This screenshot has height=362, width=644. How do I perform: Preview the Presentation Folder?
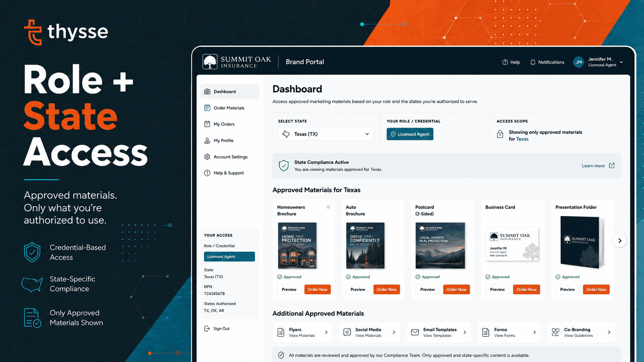(x=567, y=289)
